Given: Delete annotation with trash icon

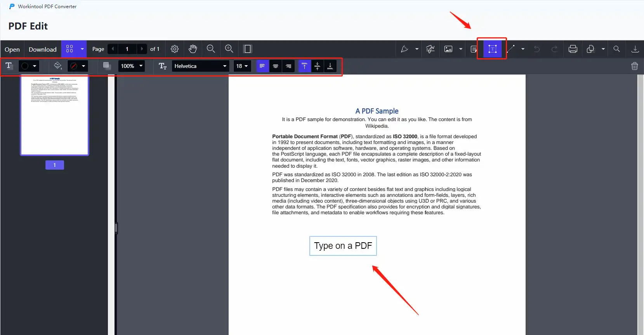Looking at the screenshot, I should (x=634, y=66).
